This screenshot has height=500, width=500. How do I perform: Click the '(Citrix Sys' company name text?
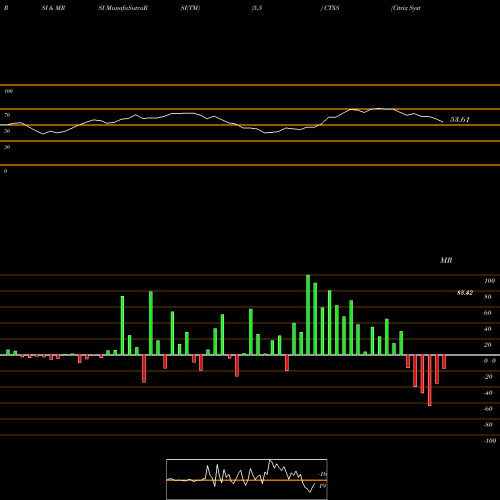point(405,8)
